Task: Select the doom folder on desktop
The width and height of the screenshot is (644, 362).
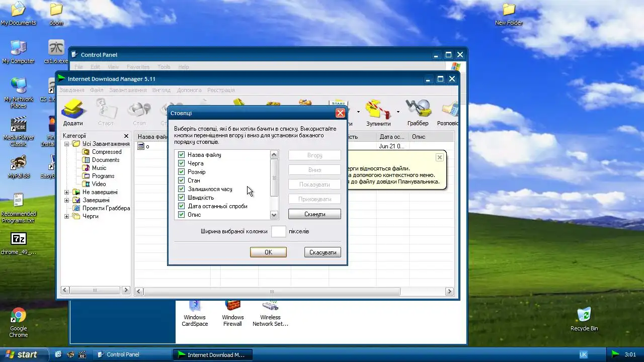Action: [x=56, y=14]
